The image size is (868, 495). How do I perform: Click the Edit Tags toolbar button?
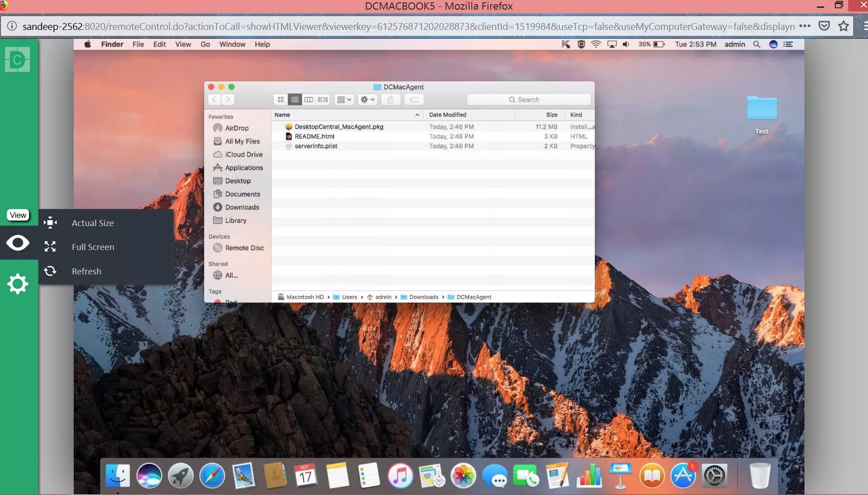pos(414,99)
